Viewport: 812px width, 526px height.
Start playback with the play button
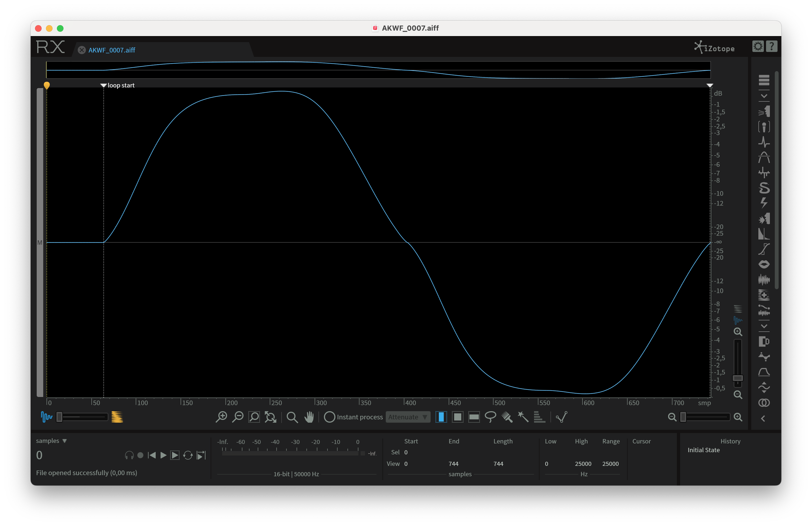click(x=163, y=455)
